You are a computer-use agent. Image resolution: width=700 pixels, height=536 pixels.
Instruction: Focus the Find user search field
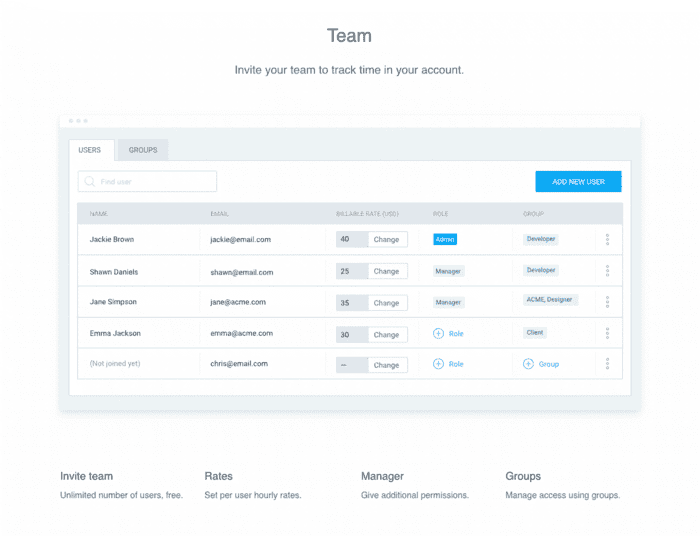(147, 182)
